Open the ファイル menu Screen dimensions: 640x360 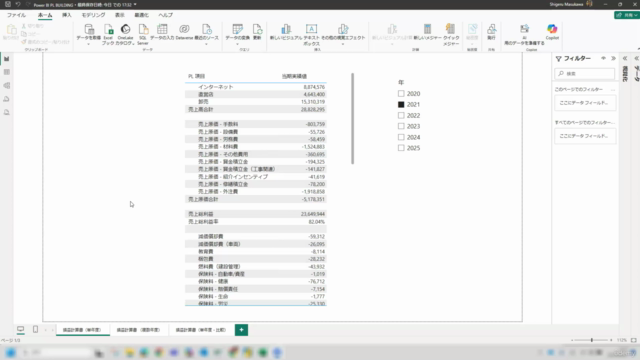pos(16,15)
